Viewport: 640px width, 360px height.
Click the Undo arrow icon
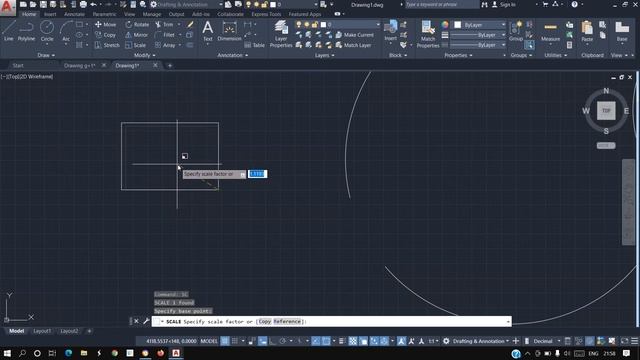(x=93, y=4)
